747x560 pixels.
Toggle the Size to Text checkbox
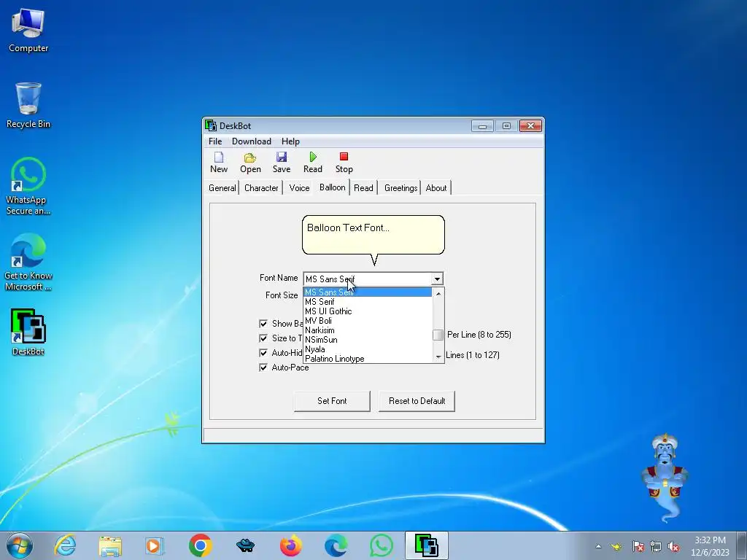click(x=263, y=338)
